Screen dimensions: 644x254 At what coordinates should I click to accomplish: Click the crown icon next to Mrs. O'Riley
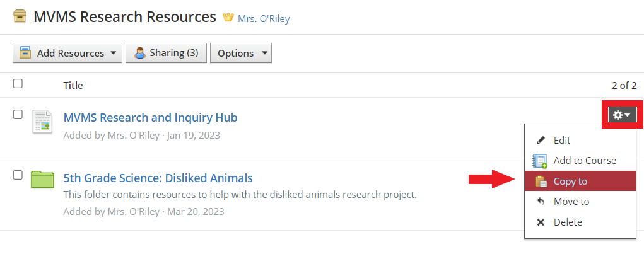(228, 17)
